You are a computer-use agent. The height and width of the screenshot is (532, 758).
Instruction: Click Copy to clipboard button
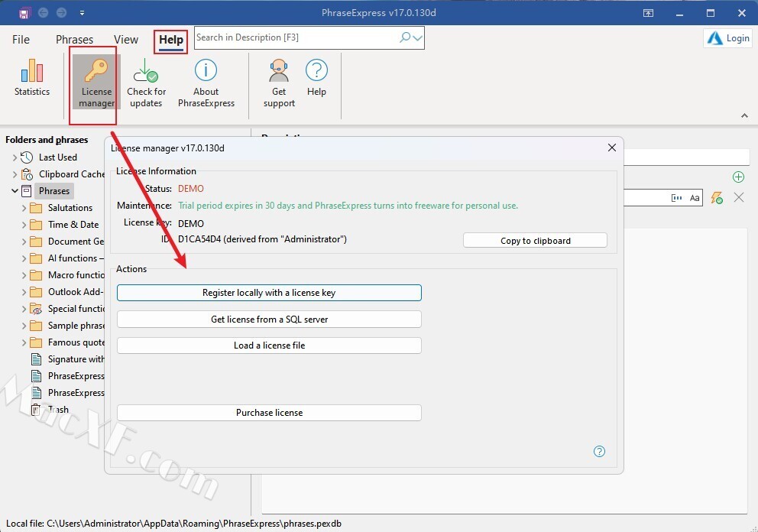tap(535, 240)
